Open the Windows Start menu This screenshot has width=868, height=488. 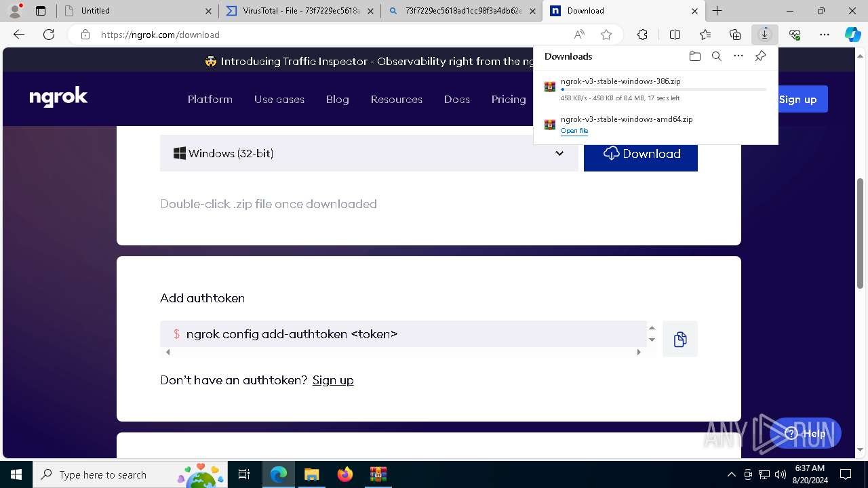[x=16, y=474]
